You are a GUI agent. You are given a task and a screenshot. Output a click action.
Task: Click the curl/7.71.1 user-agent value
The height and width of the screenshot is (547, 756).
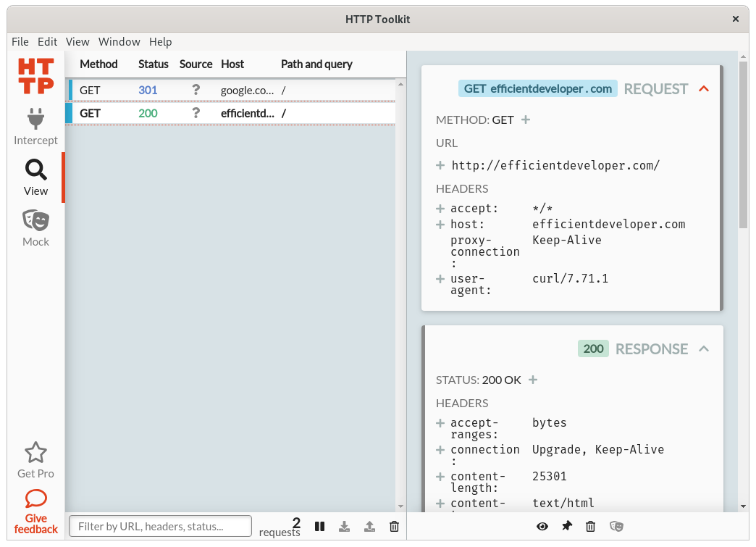[x=571, y=278]
